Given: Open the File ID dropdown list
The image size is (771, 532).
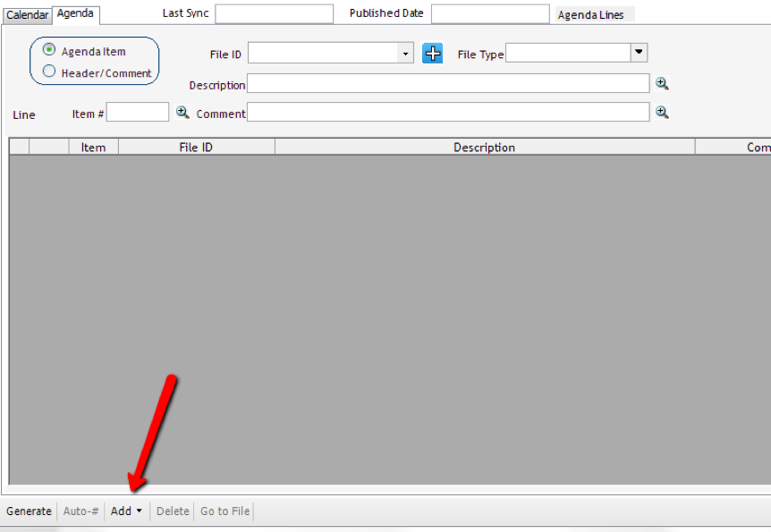Looking at the screenshot, I should pos(407,53).
